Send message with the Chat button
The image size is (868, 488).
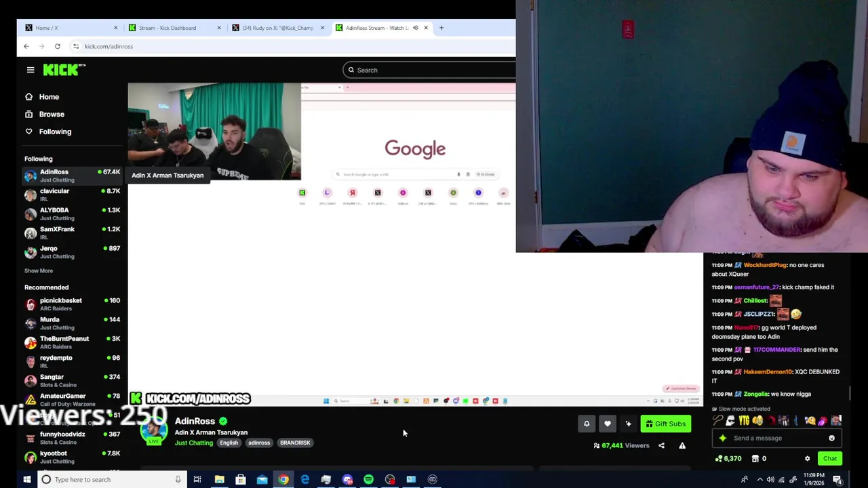click(x=830, y=459)
